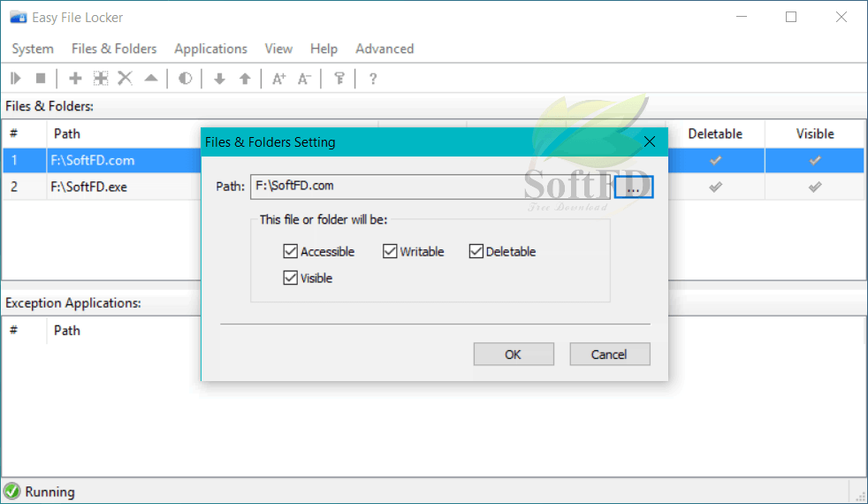Viewport: 868px width, 504px height.
Task: Click the Start protection play icon
Action: click(x=16, y=79)
